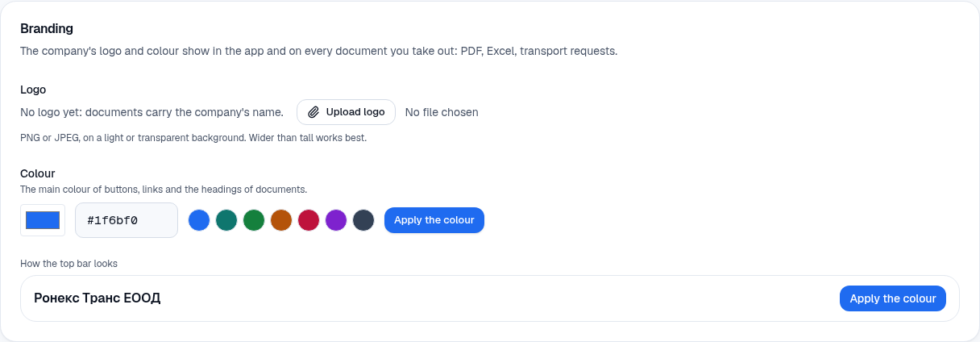Click Apply the colour in top bar preview

893,298
